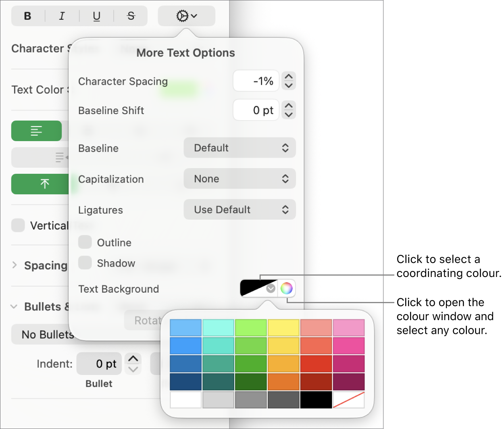Enable the Outline checkbox

85,242
